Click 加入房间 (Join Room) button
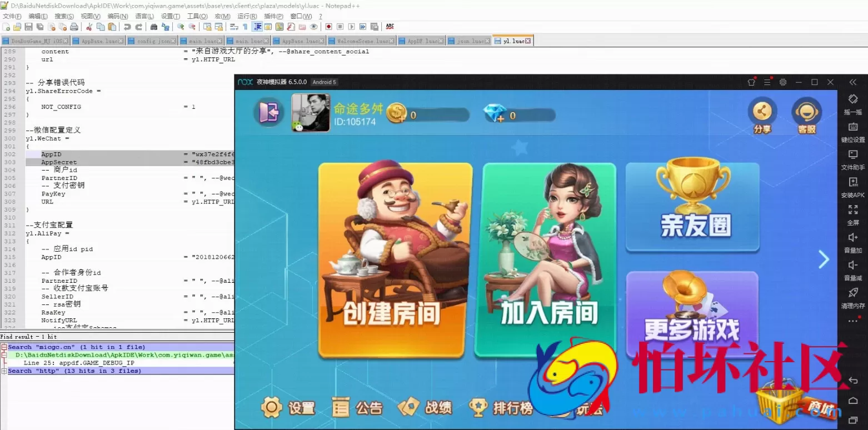Screen dimensions: 868x430 pos(547,259)
